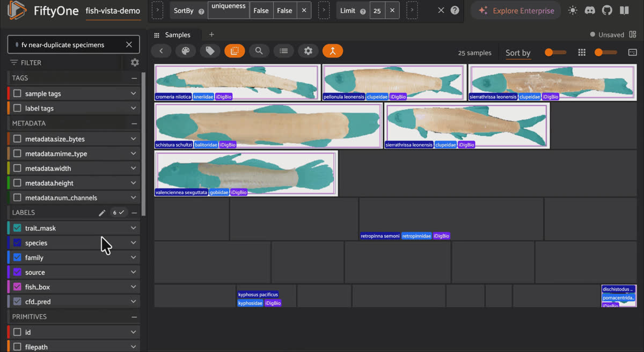Check the label tags checkbox
This screenshot has height=352, width=644.
click(17, 108)
